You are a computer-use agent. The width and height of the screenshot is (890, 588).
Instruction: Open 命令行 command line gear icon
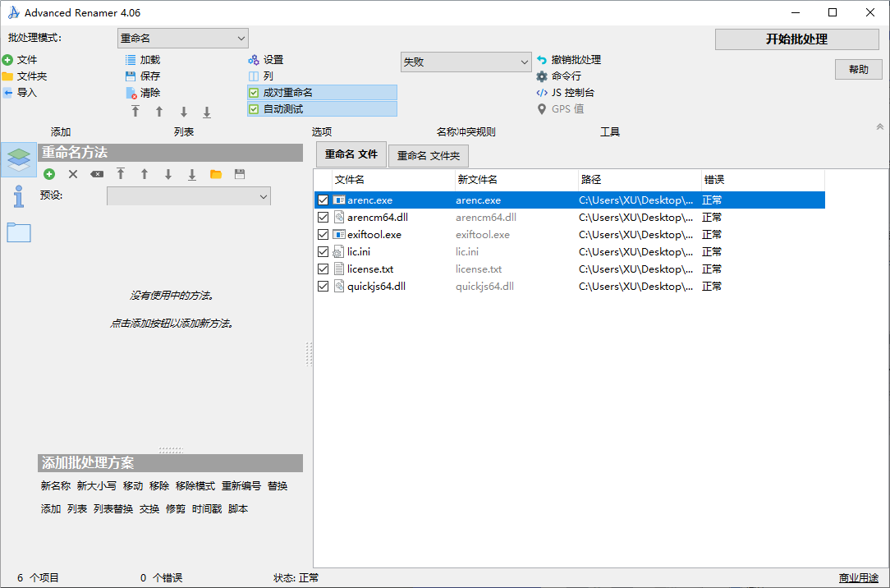pos(542,76)
